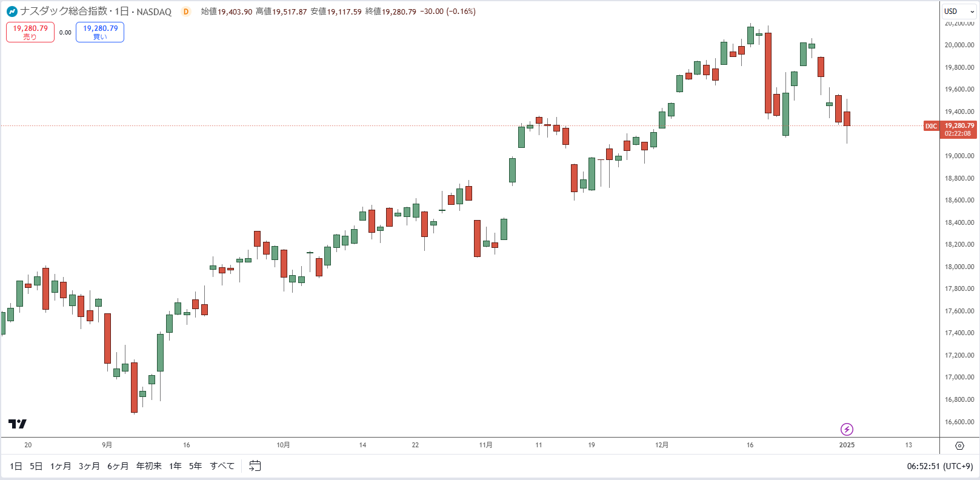Click the IXIC price label tag
Viewport: 980px width, 480px height.
pyautogui.click(x=931, y=126)
